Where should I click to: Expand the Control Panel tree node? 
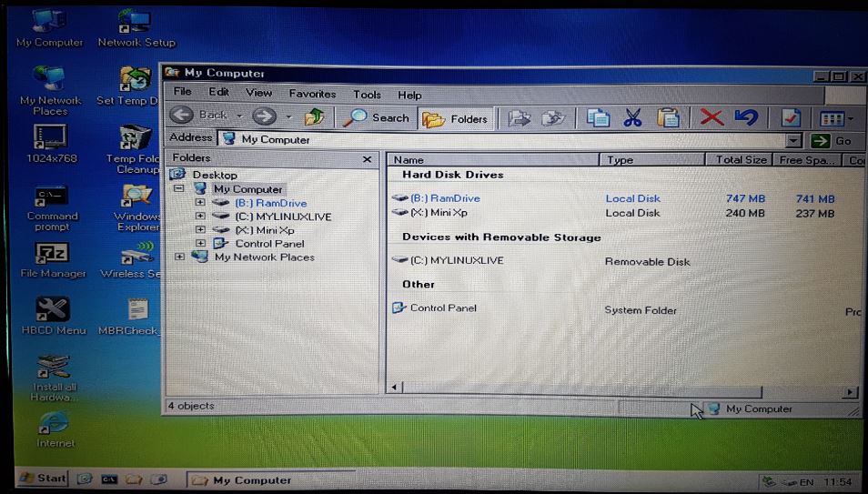200,243
